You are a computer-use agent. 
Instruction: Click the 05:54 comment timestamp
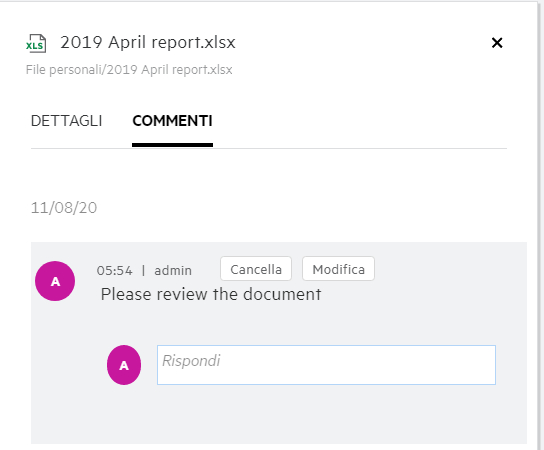coord(114,270)
